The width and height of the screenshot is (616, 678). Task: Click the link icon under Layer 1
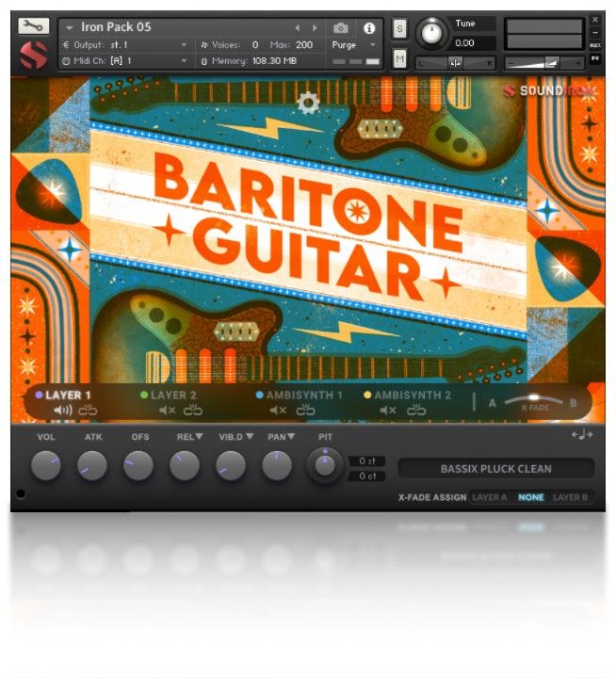click(x=88, y=411)
